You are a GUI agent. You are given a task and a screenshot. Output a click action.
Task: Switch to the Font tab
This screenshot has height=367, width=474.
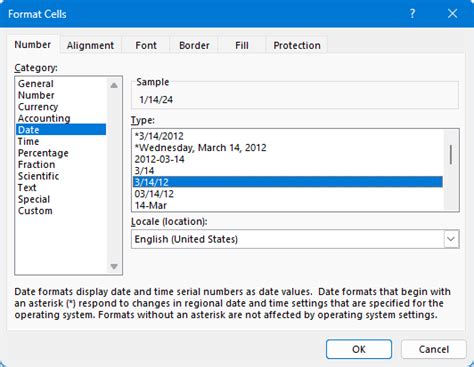coord(146,45)
